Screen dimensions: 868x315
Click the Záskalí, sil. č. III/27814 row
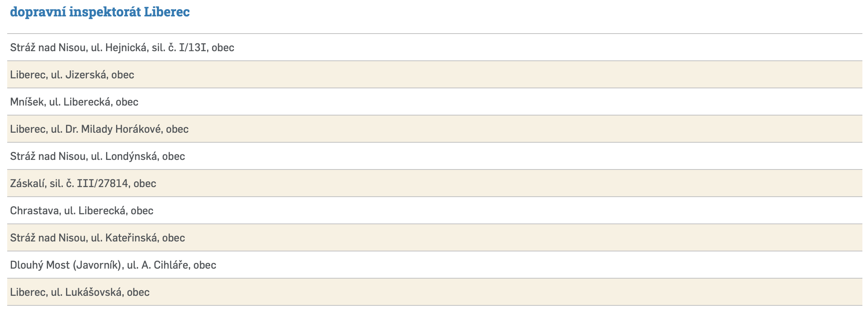[83, 183]
